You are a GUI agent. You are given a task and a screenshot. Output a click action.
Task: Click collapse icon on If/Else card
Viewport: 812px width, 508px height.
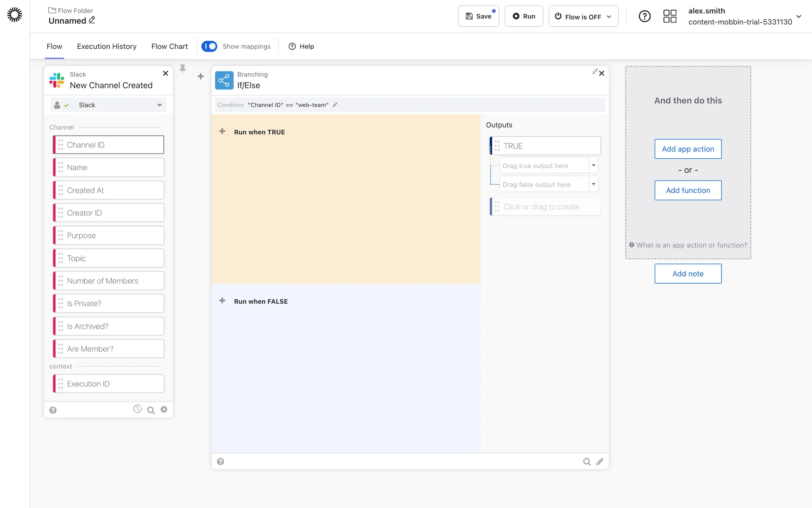point(595,72)
